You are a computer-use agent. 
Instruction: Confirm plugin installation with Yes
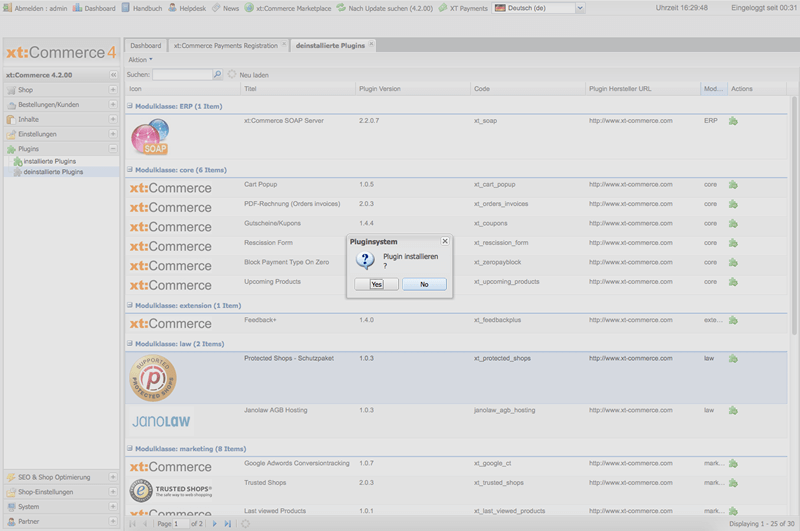pyautogui.click(x=377, y=284)
